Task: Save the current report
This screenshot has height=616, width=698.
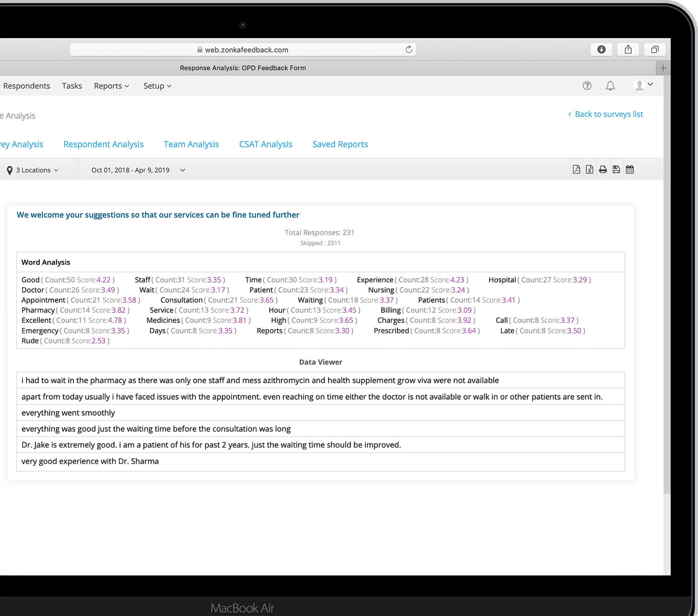Action: point(616,169)
